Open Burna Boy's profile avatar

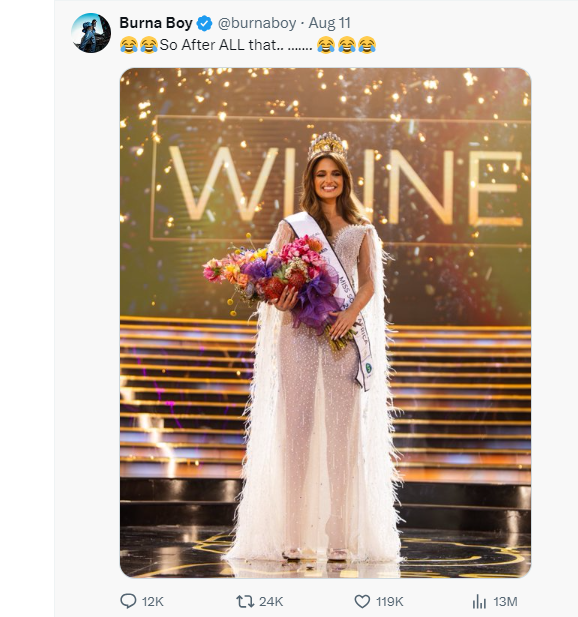point(91,33)
